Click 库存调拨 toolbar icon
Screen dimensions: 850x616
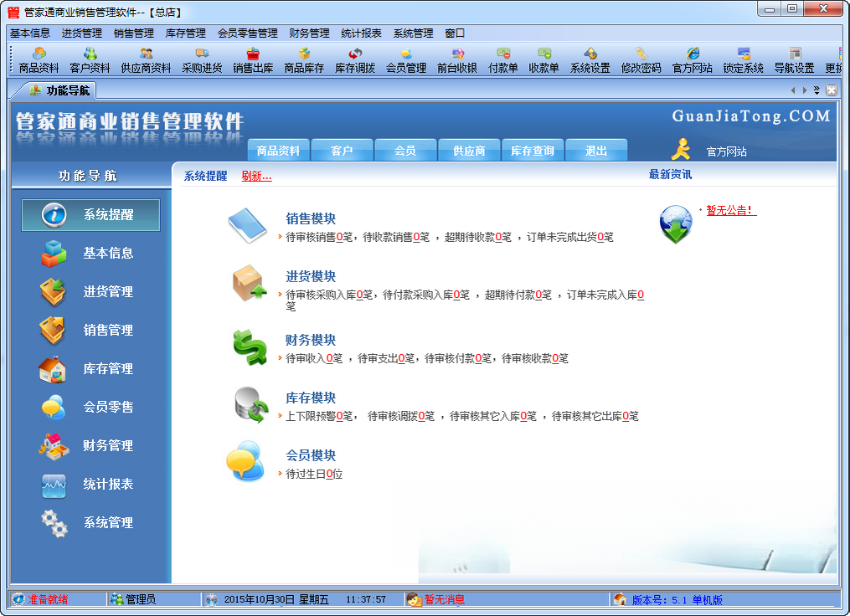[355, 60]
